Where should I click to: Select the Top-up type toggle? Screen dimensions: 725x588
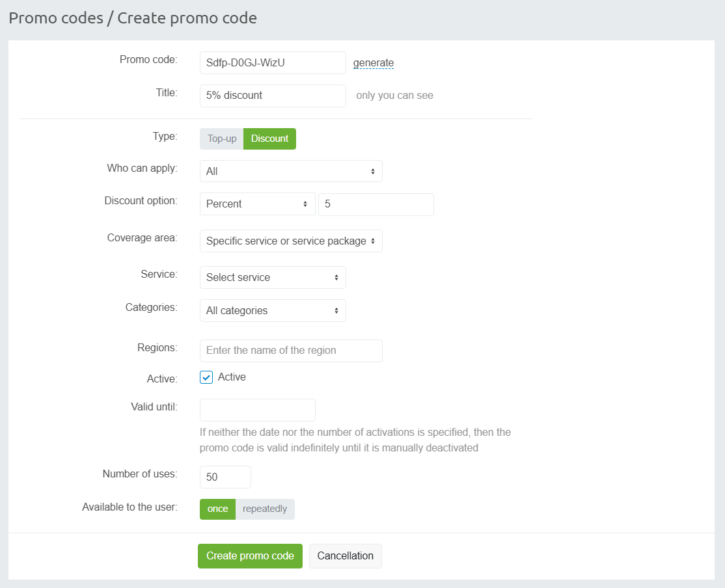(222, 139)
